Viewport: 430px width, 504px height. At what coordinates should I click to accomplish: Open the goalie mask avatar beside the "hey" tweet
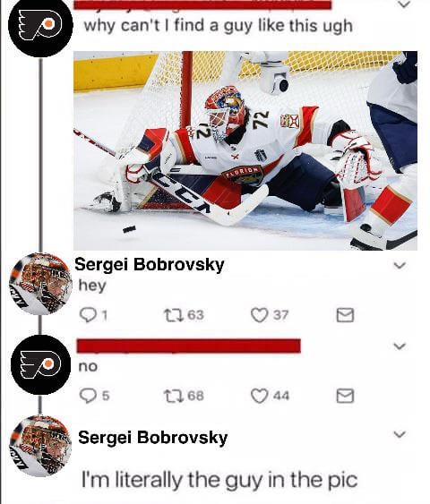tap(41, 284)
